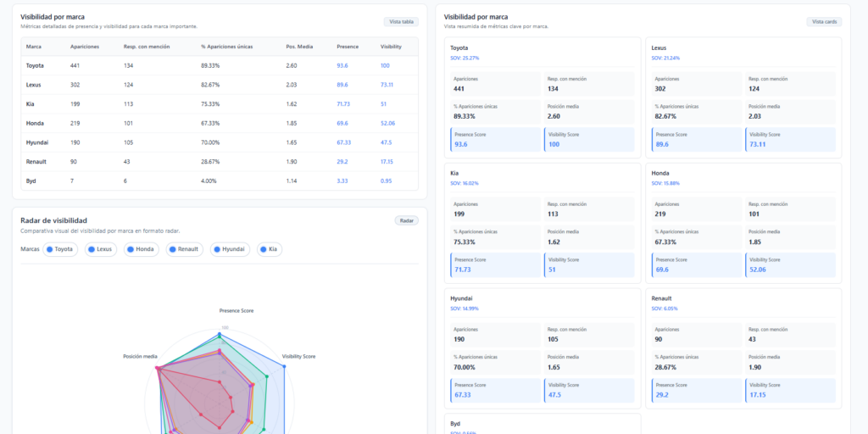Screen dimensions: 868x434
Task: Click the Lexus card Visibility Score box
Action: click(790, 140)
